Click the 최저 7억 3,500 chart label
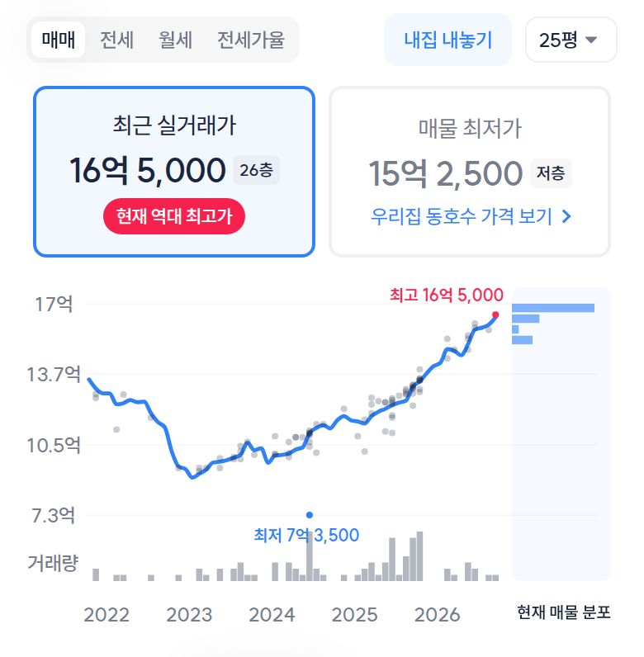Viewport: 644px width, 657px height. coord(306,535)
